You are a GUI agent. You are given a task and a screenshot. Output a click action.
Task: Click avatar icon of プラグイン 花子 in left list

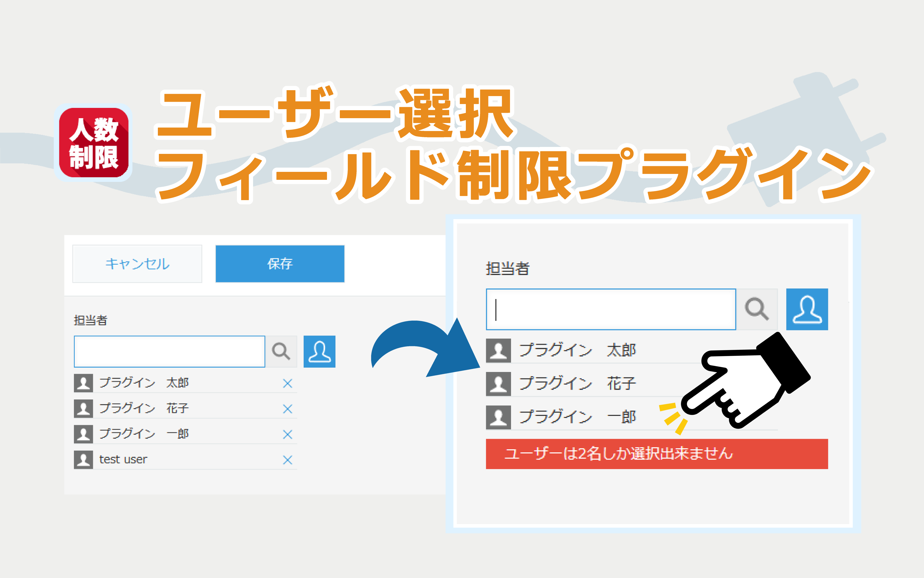[84, 409]
